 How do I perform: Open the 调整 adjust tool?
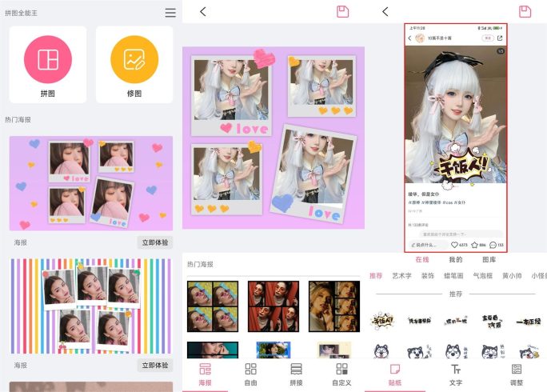517,374
